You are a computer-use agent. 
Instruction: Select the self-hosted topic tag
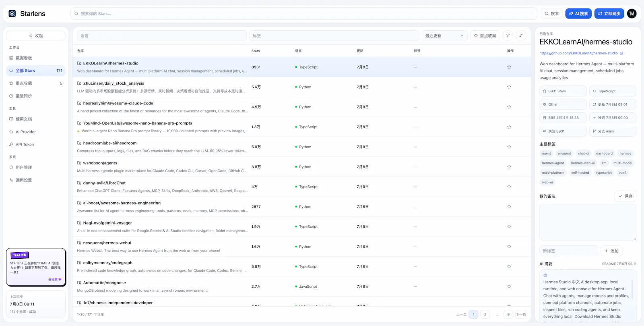580,173
